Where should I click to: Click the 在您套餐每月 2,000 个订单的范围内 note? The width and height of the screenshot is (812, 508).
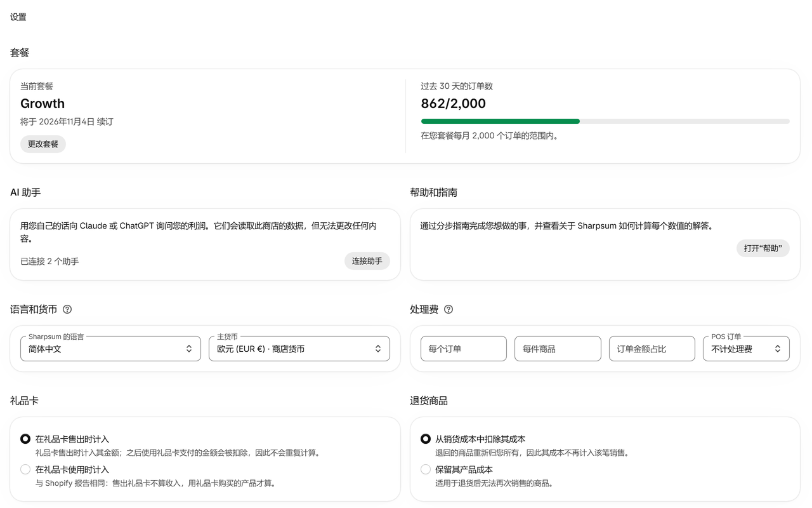[490, 135]
